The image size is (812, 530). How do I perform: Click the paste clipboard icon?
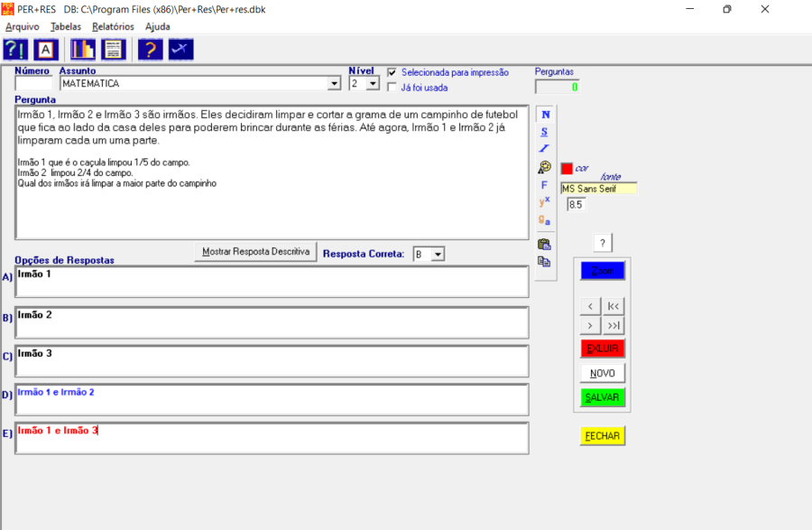click(x=544, y=244)
